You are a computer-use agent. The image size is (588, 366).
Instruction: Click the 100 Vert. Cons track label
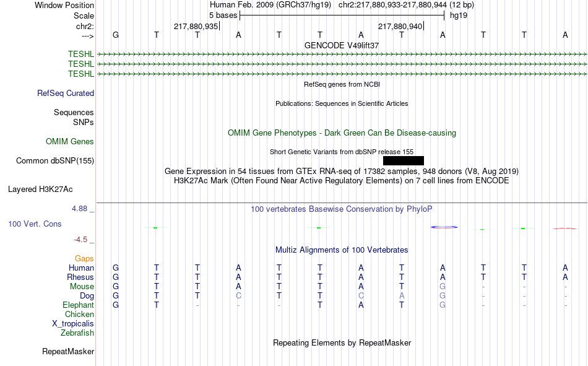[35, 224]
